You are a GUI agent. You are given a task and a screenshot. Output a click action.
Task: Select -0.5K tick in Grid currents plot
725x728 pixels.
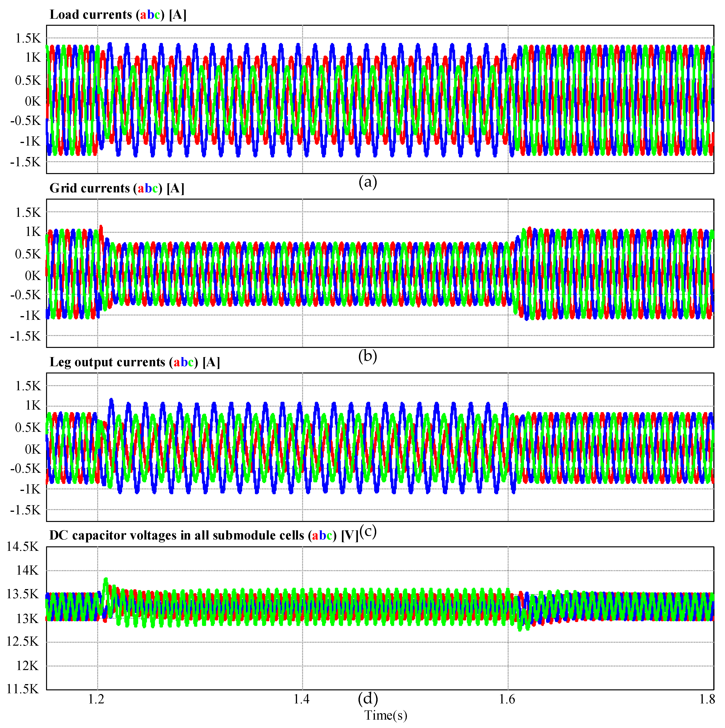(x=26, y=295)
